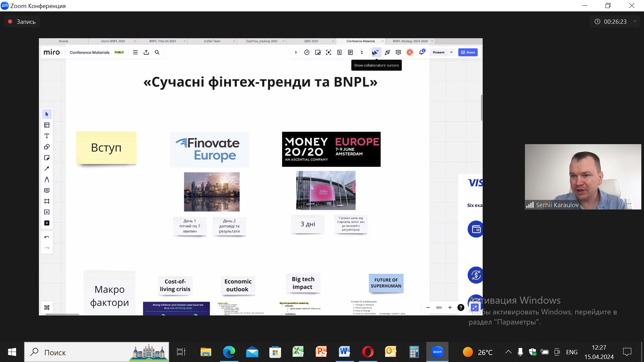Click the blue Share button
Screen dimensions: 644x362
(468, 53)
